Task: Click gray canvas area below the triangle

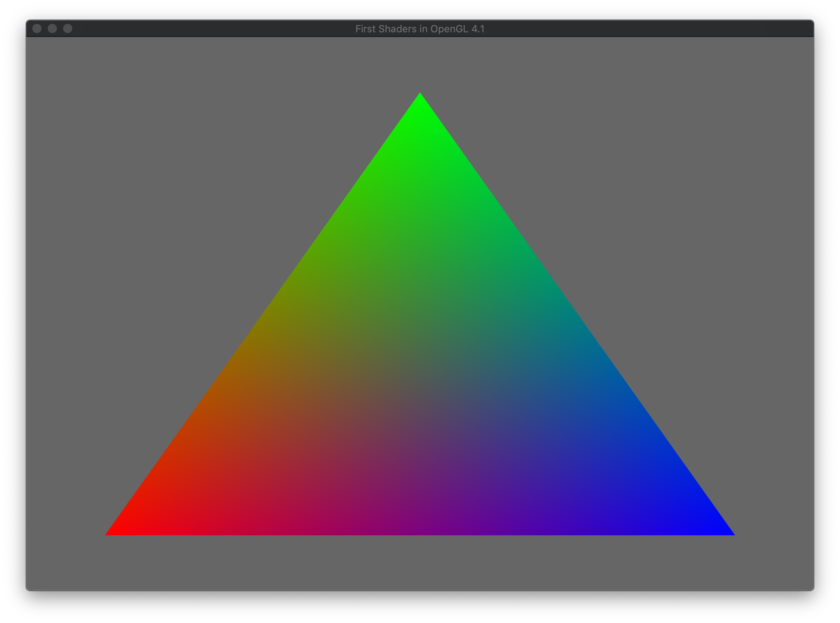Action: tap(420, 563)
